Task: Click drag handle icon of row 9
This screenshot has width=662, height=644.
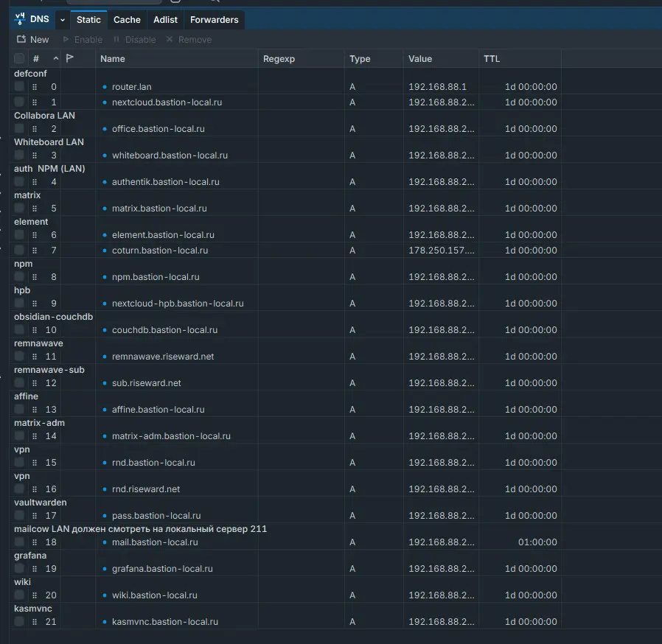Action: pyautogui.click(x=35, y=304)
